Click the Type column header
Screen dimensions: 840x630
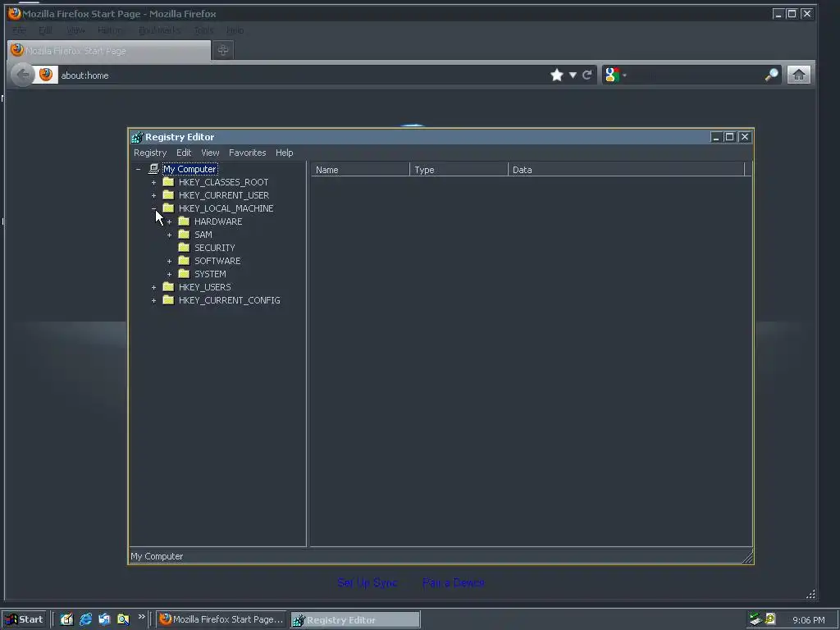pyautogui.click(x=459, y=170)
